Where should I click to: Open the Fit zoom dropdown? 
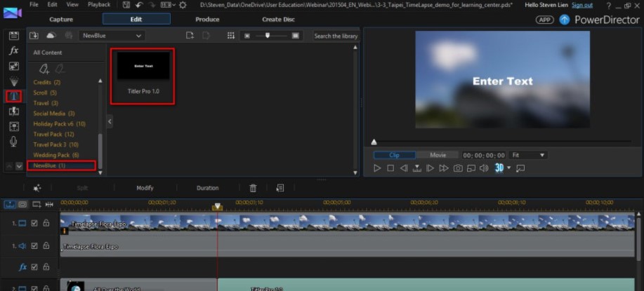(527, 156)
